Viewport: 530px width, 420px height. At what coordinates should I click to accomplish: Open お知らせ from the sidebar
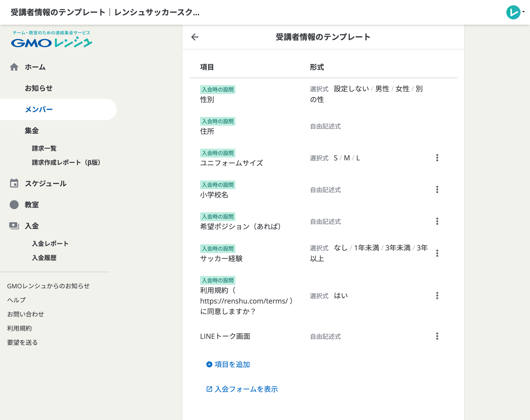(39, 88)
